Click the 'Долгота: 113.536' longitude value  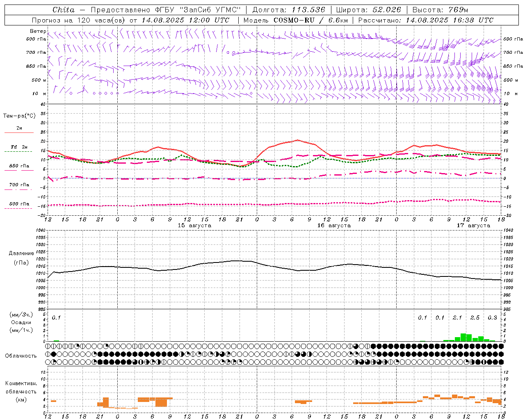(x=289, y=10)
